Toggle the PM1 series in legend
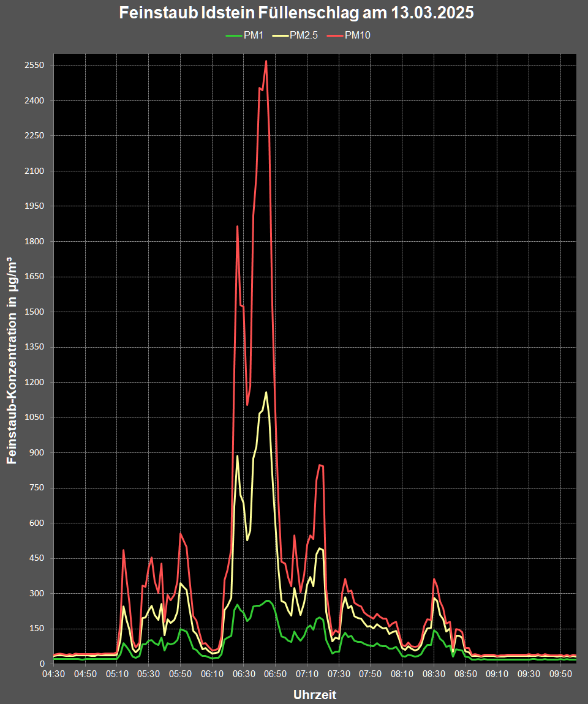The image size is (588, 704). click(x=253, y=36)
